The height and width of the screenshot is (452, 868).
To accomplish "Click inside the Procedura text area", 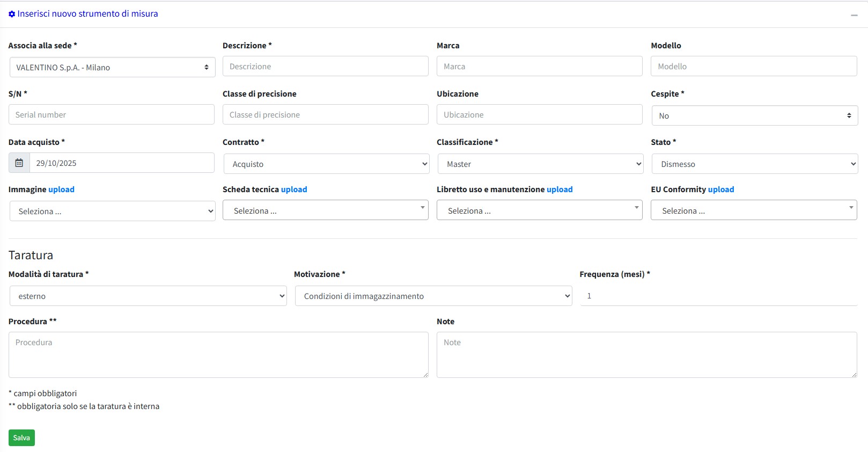I will [218, 354].
